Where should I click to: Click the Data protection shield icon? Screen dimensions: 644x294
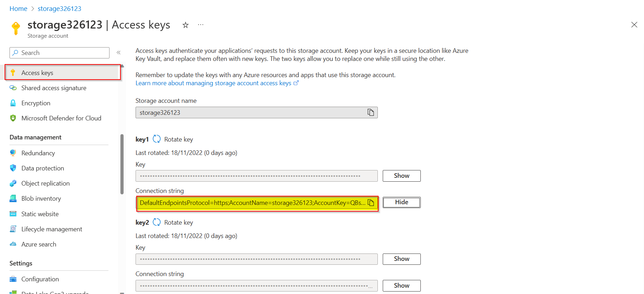coord(13,168)
